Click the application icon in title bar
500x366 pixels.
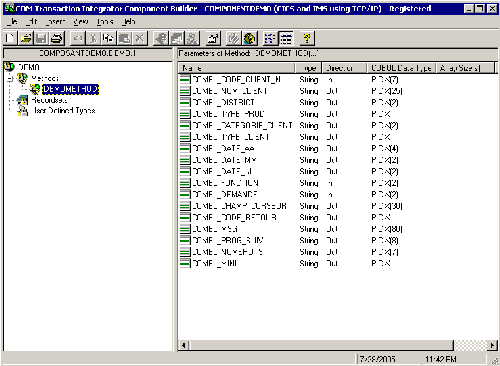click(9, 8)
